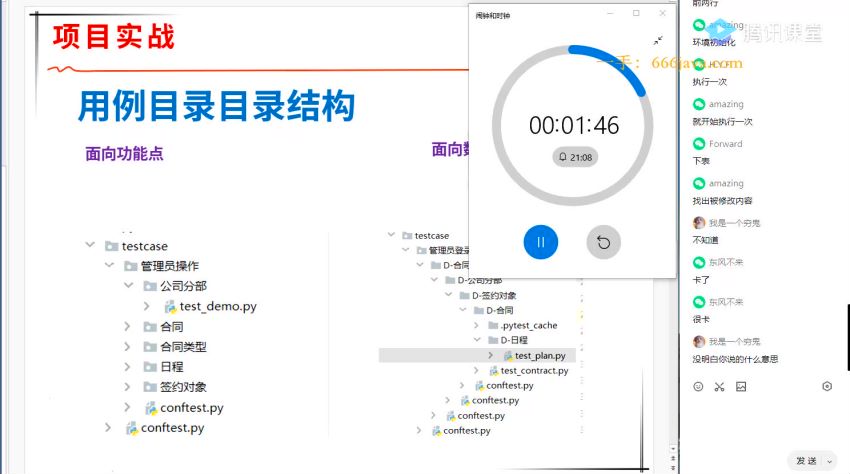Click the scissors screenshot icon

719,386
